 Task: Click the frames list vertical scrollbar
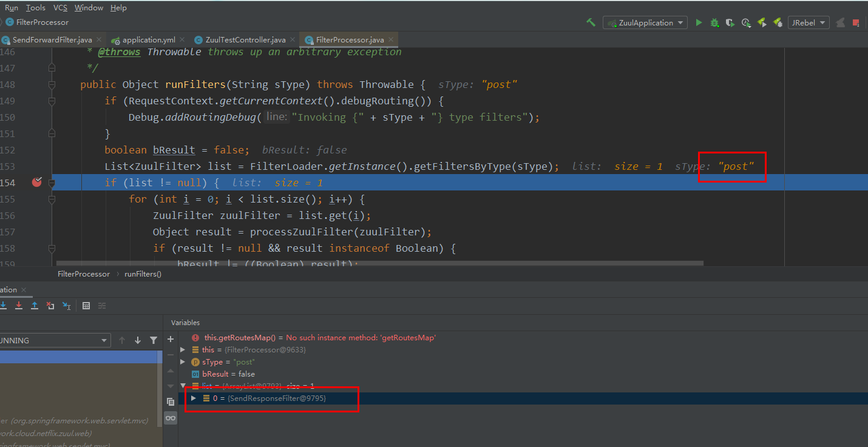tap(160, 388)
